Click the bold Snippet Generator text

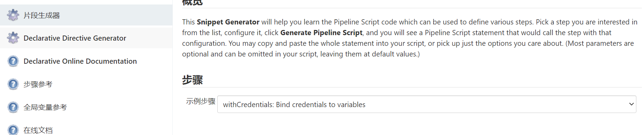coord(228,22)
